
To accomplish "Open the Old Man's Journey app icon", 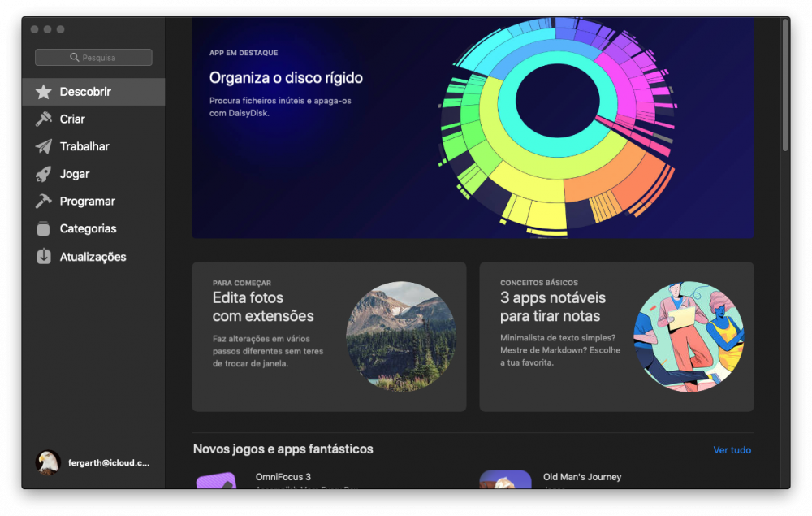I will coord(505,479).
